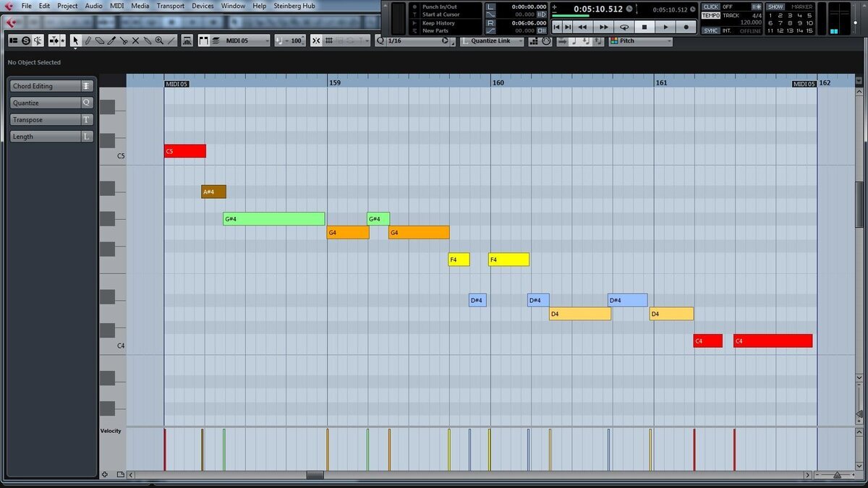Stop playback with the Stop button

pyautogui.click(x=644, y=27)
